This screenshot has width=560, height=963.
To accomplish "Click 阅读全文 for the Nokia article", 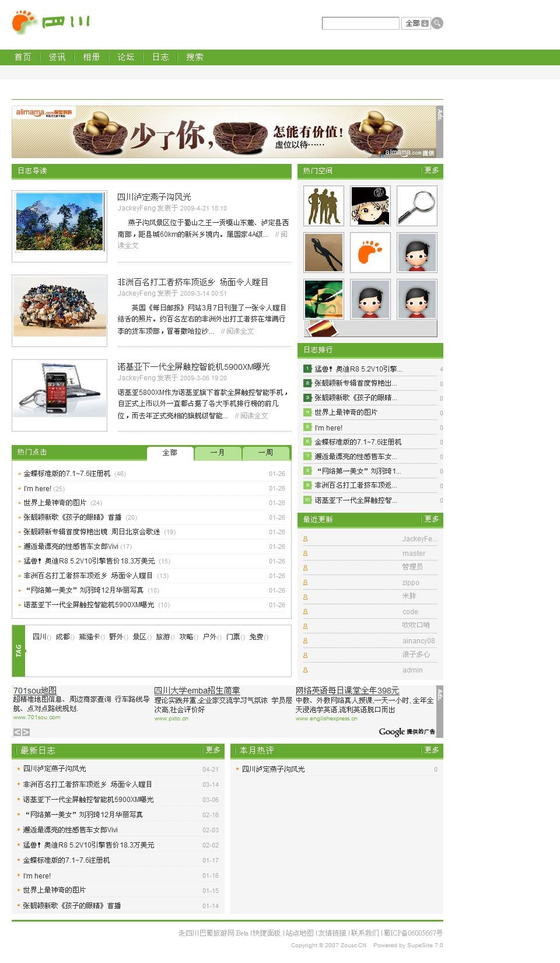I will tap(254, 416).
